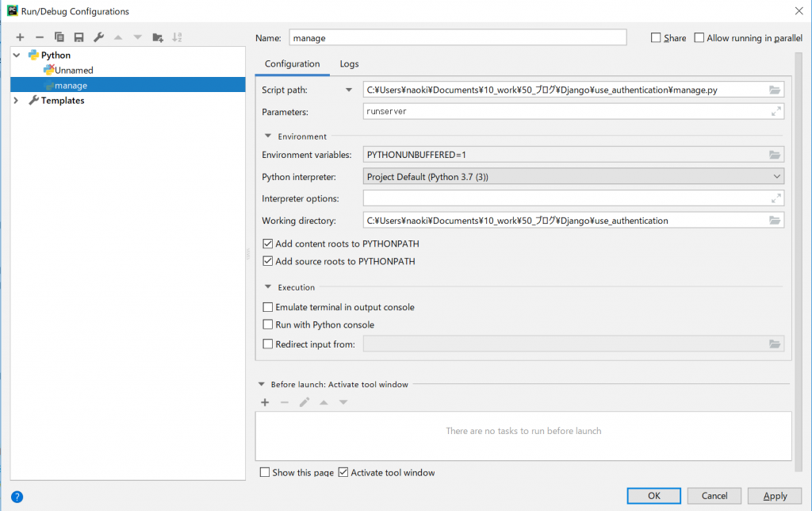Enable Allow running in parallel

699,38
